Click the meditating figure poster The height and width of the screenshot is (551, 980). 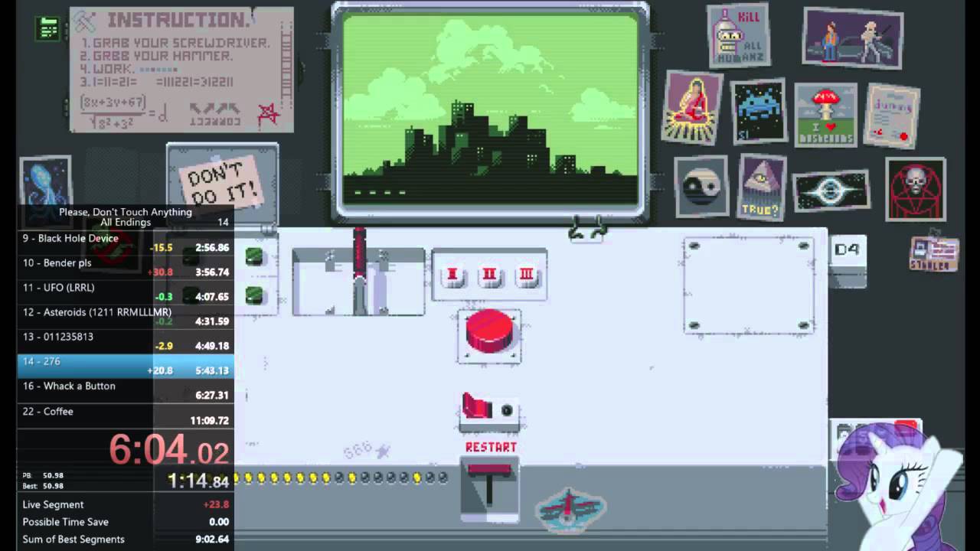pyautogui.click(x=692, y=107)
